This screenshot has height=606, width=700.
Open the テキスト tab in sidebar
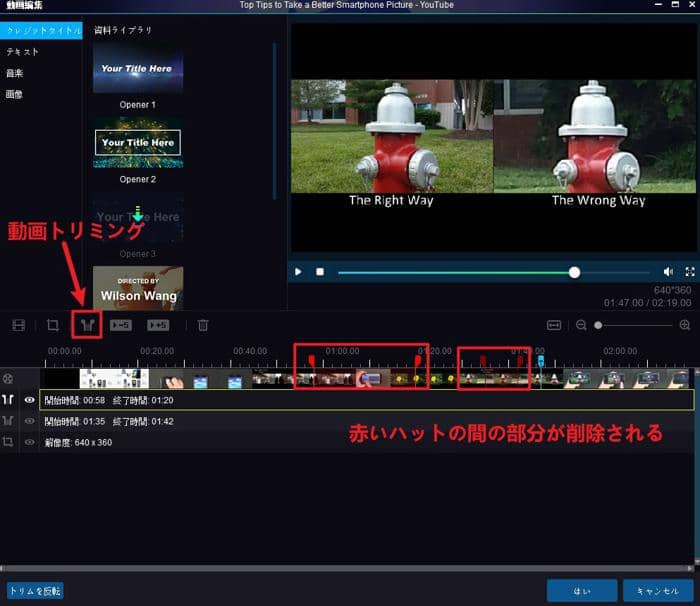click(x=22, y=52)
